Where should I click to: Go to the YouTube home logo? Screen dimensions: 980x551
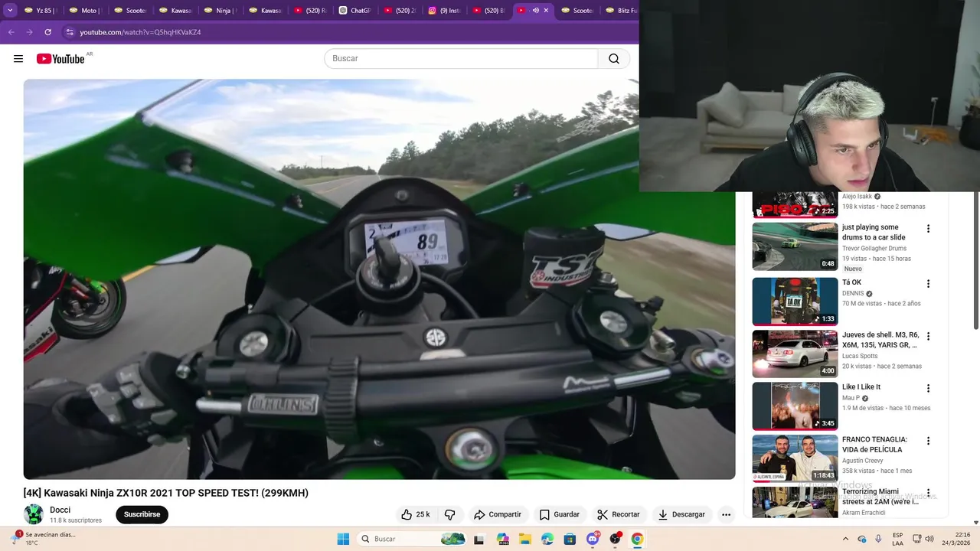click(60, 59)
